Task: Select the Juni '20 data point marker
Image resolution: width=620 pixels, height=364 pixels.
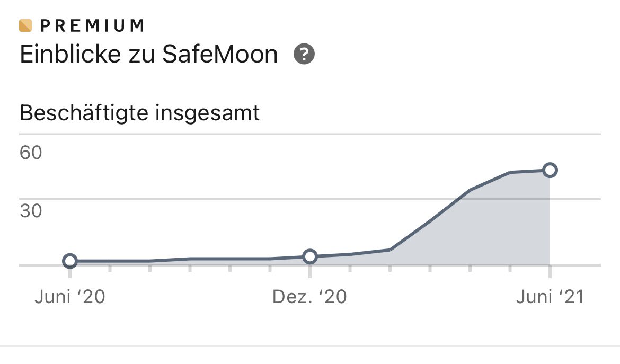Action: click(x=70, y=261)
